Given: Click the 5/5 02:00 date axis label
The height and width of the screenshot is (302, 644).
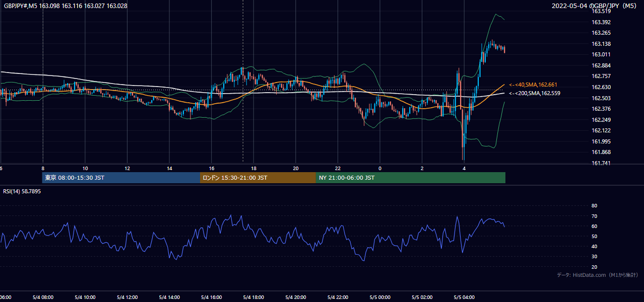Looking at the screenshot, I should coord(422,297).
